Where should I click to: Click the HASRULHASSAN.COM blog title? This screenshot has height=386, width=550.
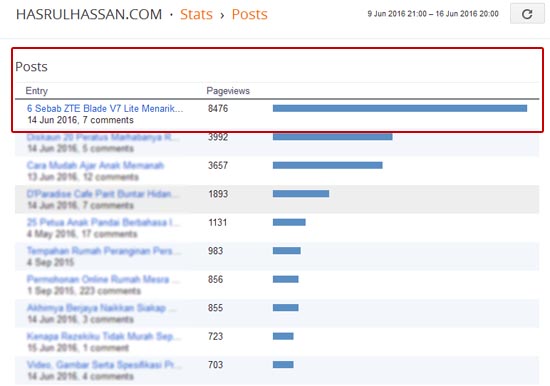(x=89, y=14)
